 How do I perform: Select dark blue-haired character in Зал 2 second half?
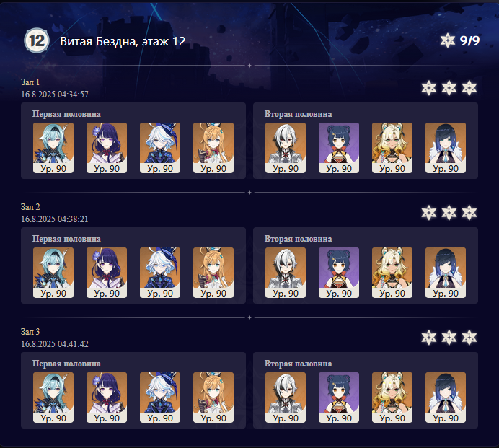point(446,273)
